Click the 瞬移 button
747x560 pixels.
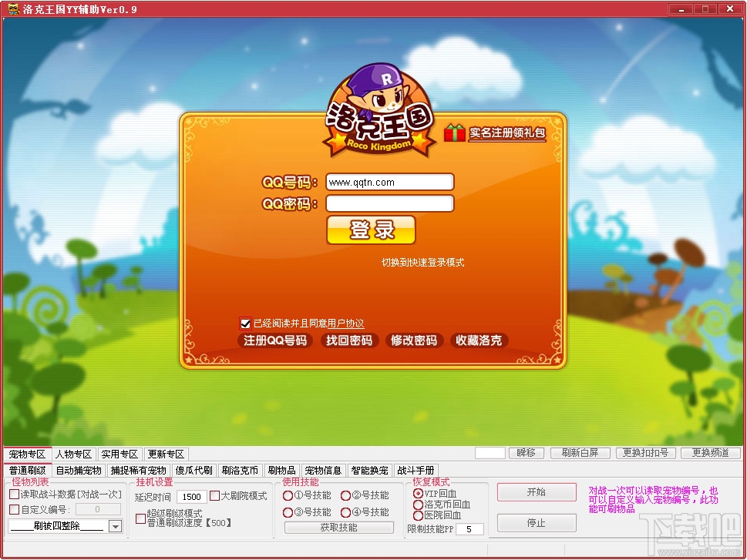pos(527,453)
